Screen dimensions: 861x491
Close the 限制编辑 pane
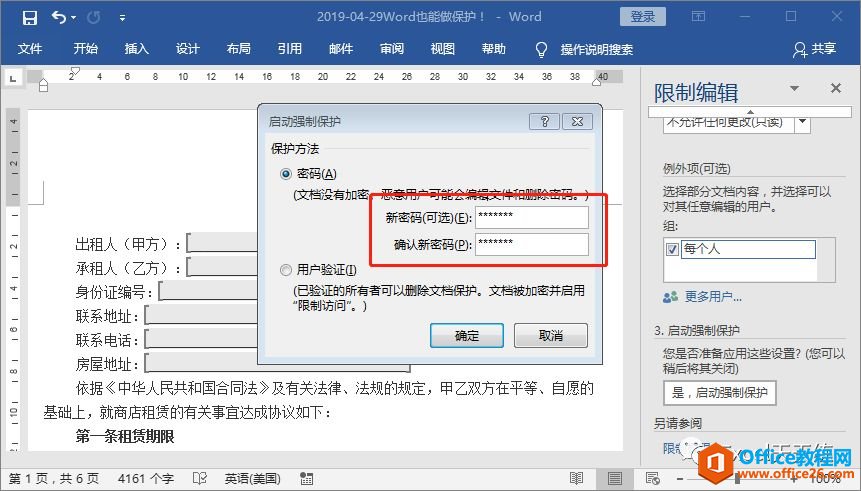coord(836,88)
